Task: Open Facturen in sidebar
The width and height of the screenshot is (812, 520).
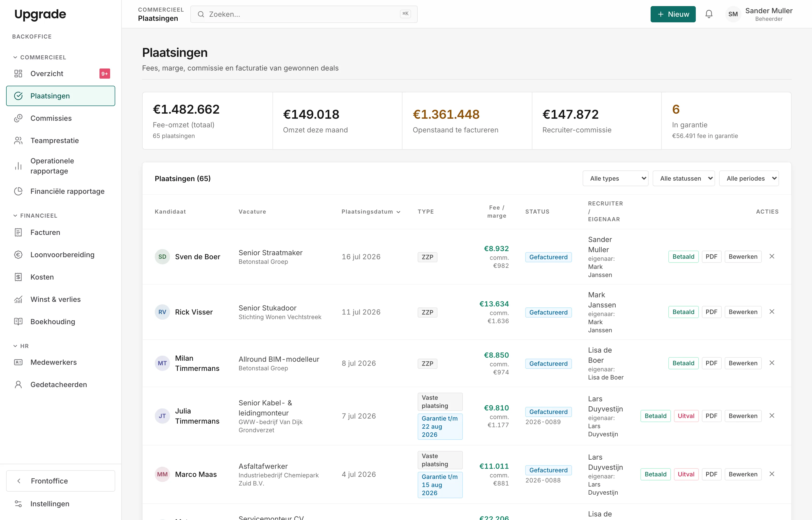Action: coord(60,232)
